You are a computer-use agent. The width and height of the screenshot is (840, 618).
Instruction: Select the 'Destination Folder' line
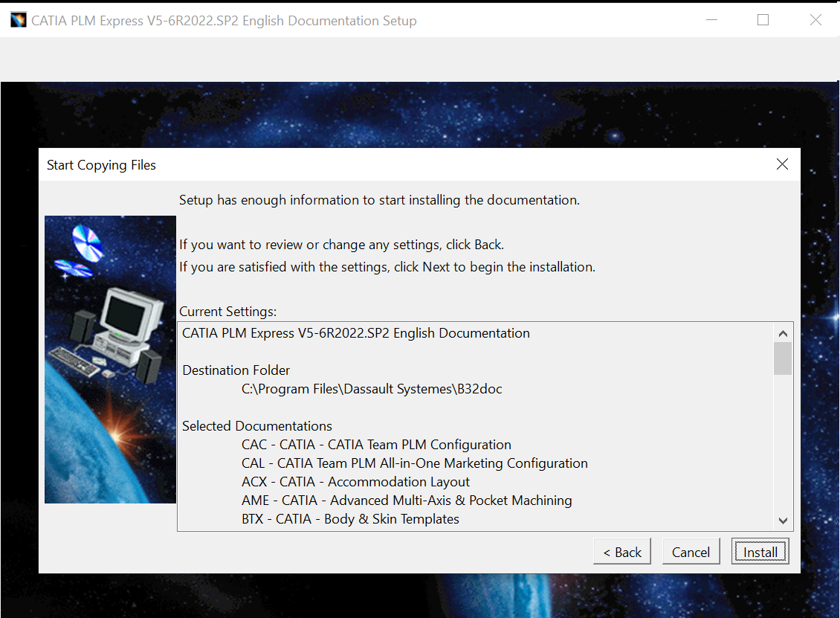(236, 370)
